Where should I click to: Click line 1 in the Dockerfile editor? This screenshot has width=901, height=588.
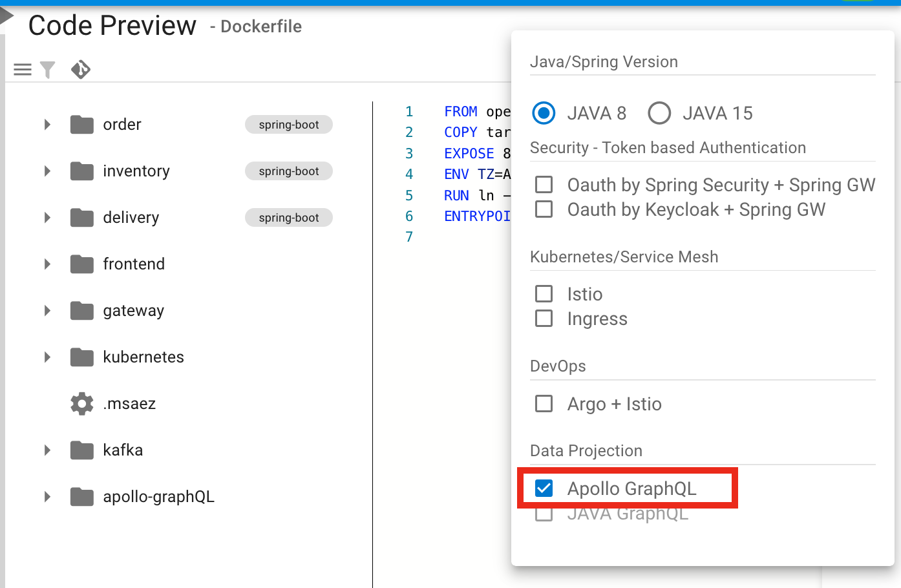pyautogui.click(x=477, y=112)
